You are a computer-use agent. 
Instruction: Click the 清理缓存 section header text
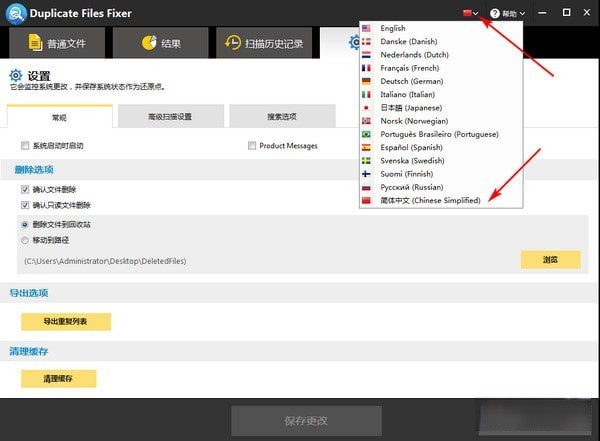click(x=29, y=351)
